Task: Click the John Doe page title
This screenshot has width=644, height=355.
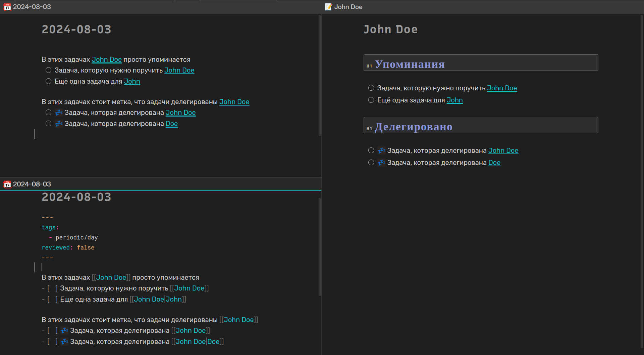Action: coord(391,30)
